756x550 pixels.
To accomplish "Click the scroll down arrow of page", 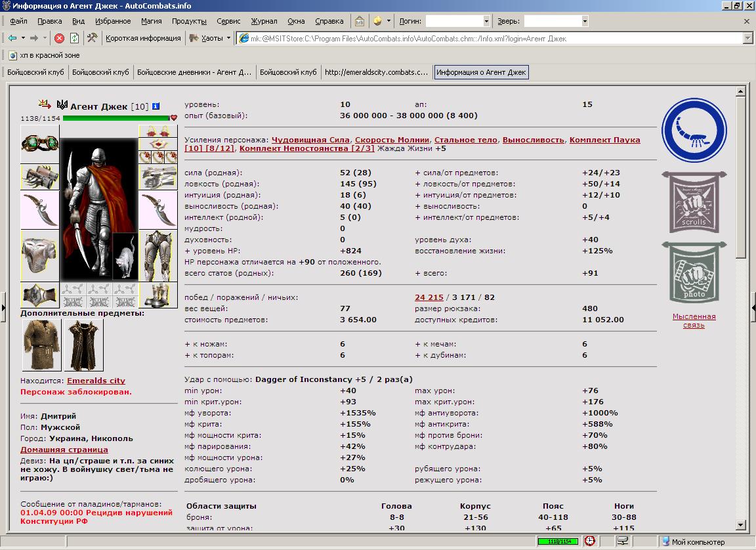I will click(740, 525).
